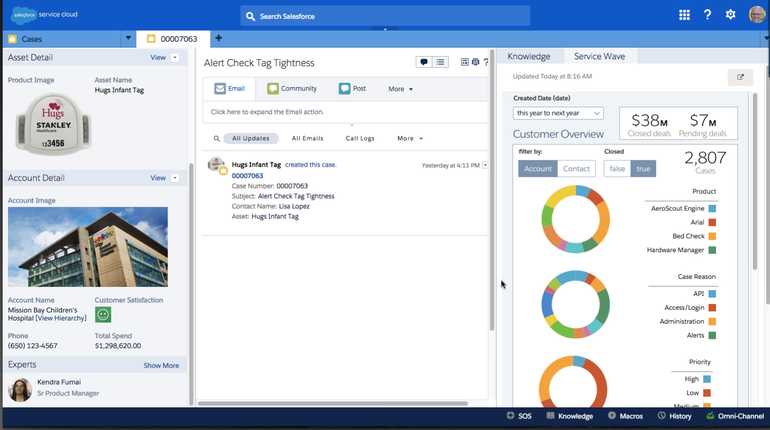Image resolution: width=770 pixels, height=430 pixels.
Task: Open the Cases navigation dropdown arrow
Action: [x=128, y=39]
